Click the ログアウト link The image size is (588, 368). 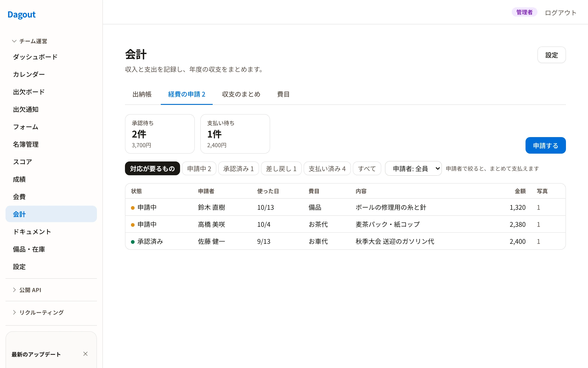[x=560, y=12]
